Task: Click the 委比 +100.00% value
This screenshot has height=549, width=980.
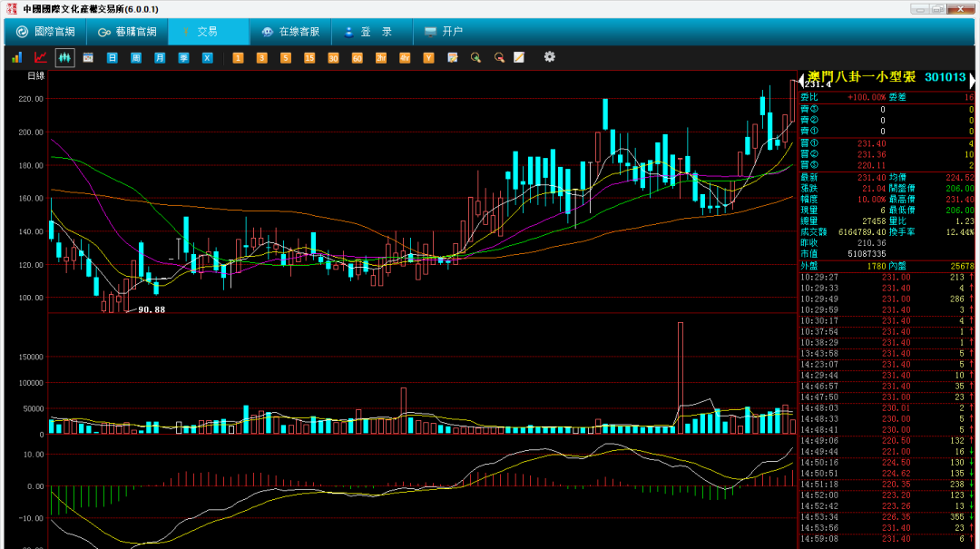Action: click(x=867, y=97)
